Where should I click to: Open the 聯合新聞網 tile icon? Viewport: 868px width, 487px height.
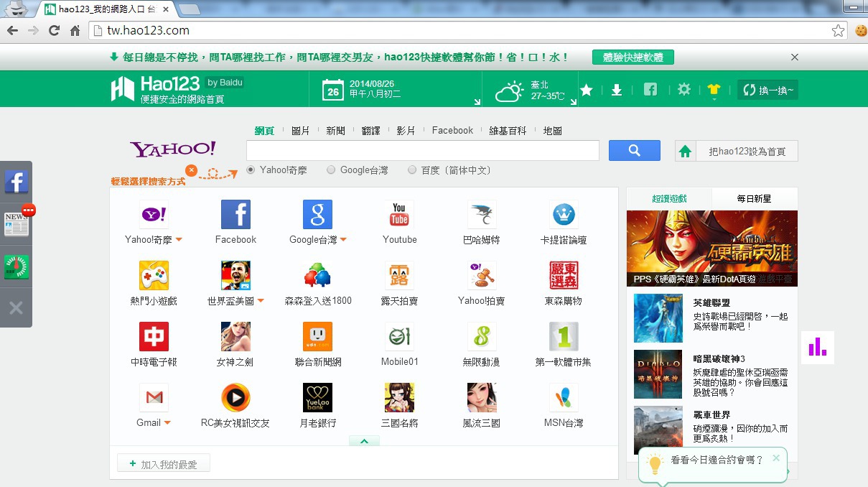pyautogui.click(x=317, y=336)
